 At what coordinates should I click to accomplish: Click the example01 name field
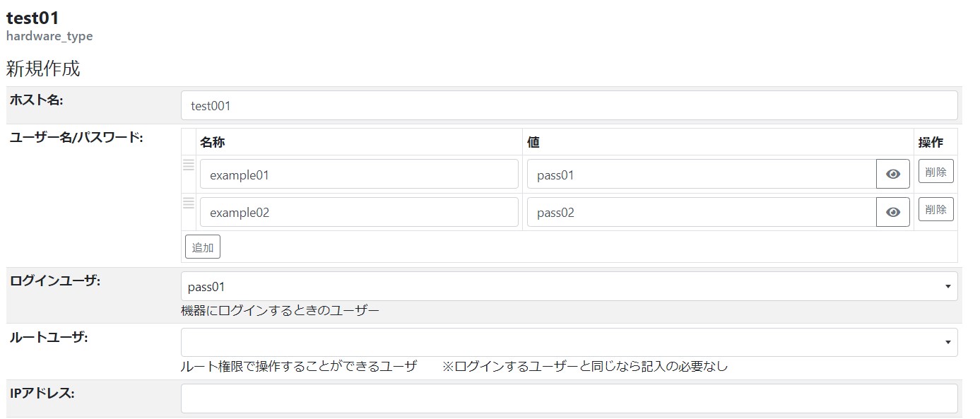point(359,174)
